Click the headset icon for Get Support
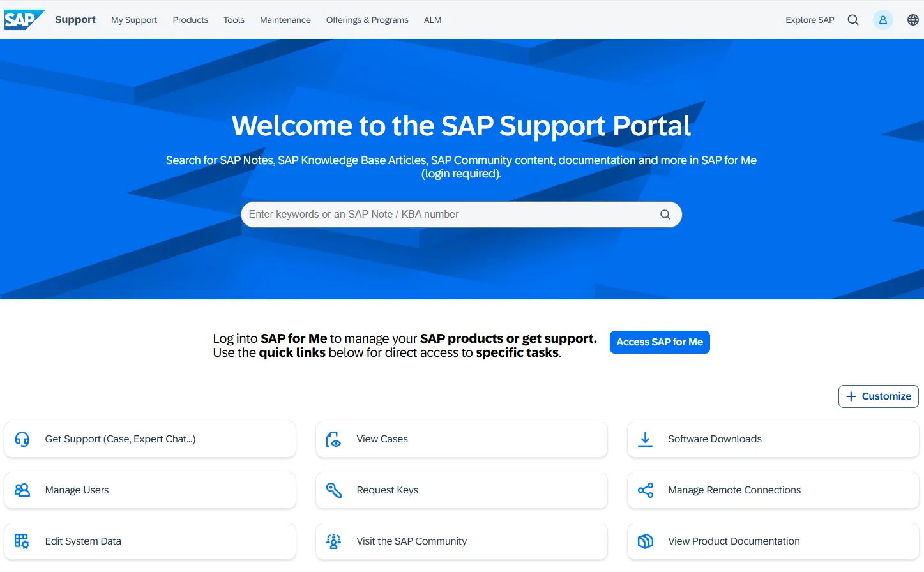 pyautogui.click(x=22, y=439)
